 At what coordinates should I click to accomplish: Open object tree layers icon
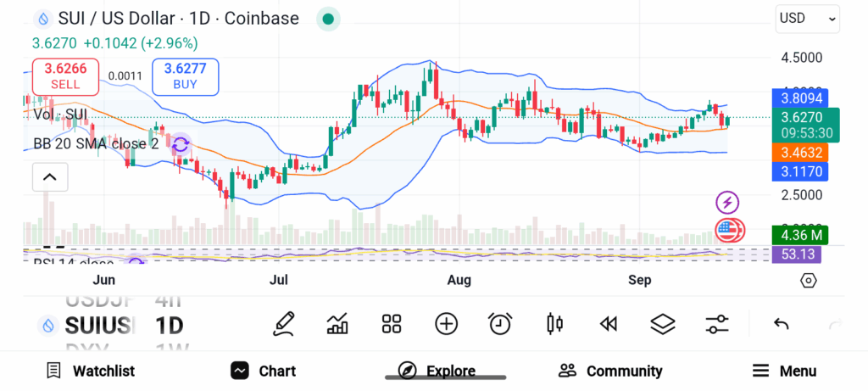(662, 323)
